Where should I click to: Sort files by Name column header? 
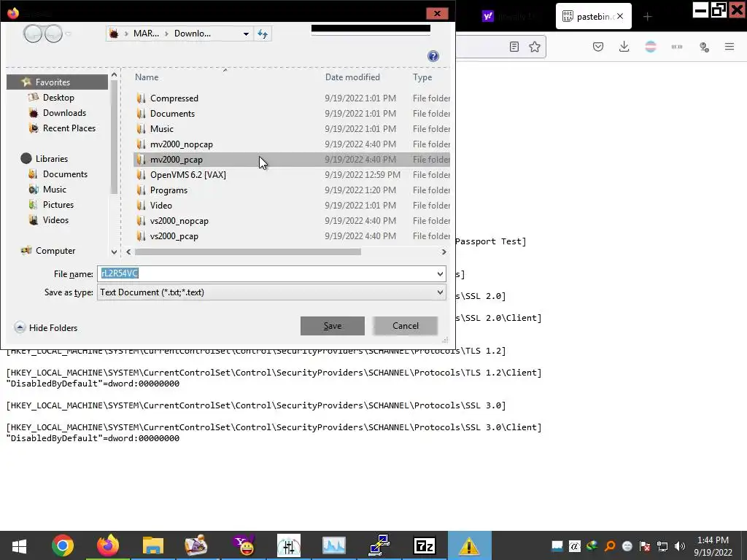(x=147, y=77)
